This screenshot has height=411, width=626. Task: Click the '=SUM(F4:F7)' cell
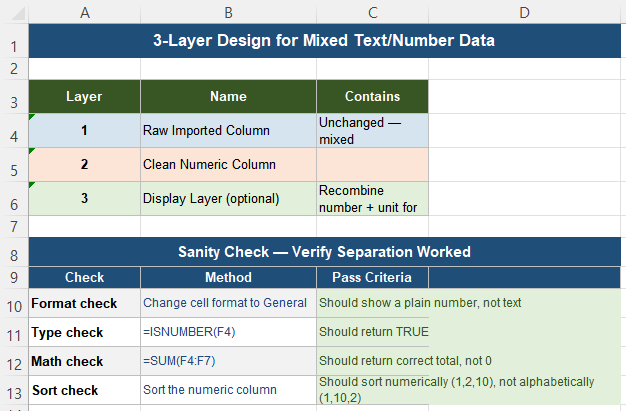pos(228,361)
